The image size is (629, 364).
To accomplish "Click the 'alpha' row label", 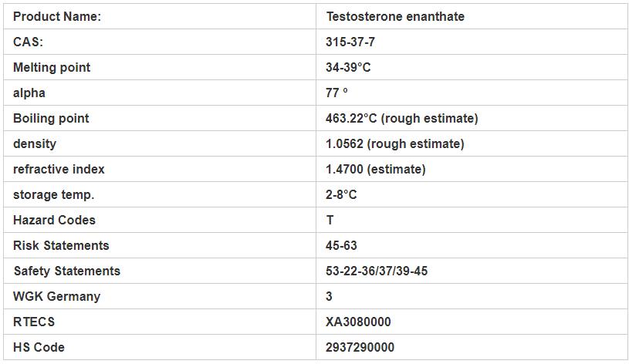I will click(29, 93).
